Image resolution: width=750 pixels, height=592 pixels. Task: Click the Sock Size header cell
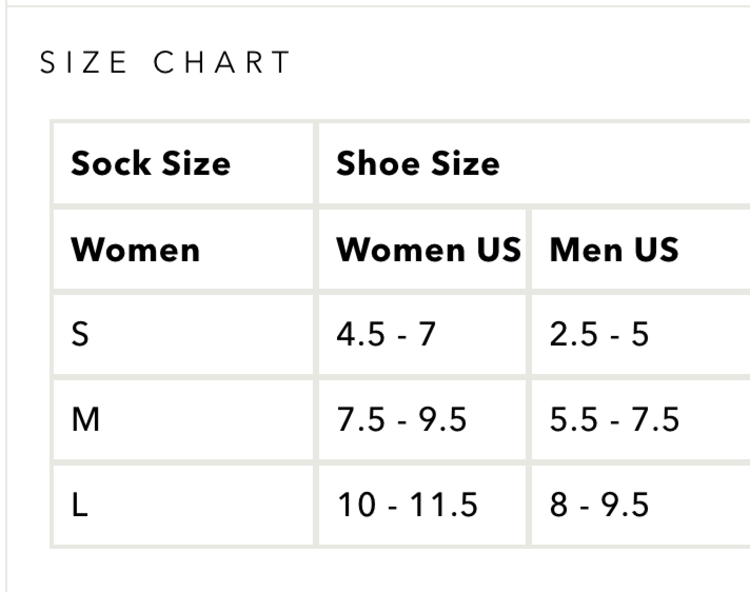pos(150,163)
